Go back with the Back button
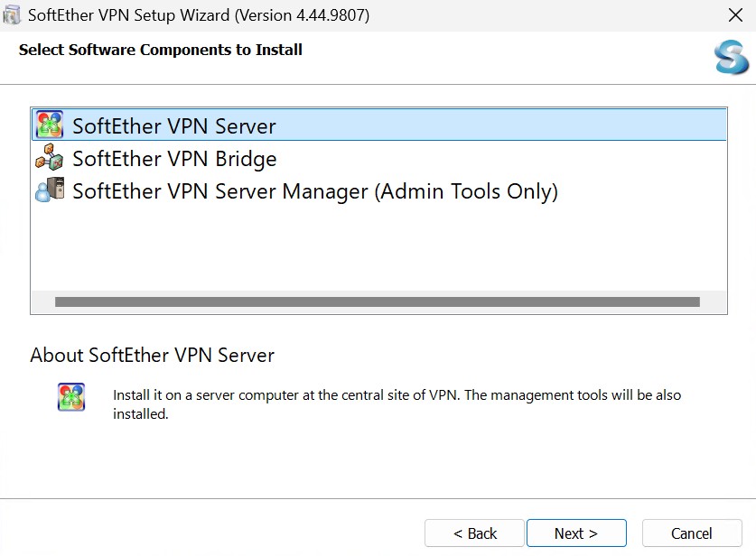The width and height of the screenshot is (756, 556). (474, 533)
